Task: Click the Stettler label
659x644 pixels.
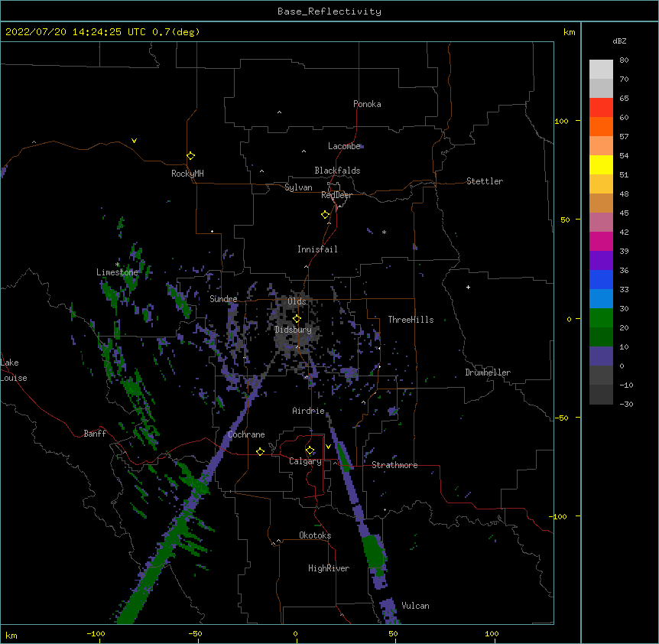Action: (485, 181)
